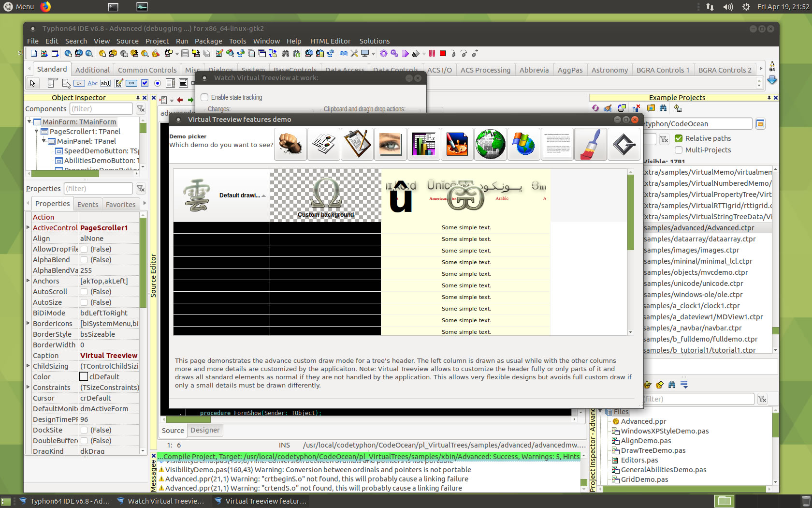Collapse MainForm: TMainForm tree node
The width and height of the screenshot is (812, 508).
[x=29, y=121]
